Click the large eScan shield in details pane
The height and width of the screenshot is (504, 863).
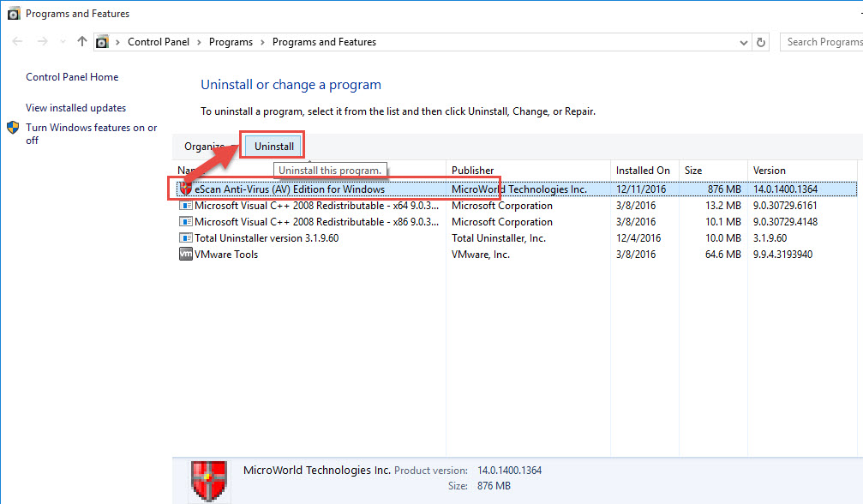pos(208,481)
